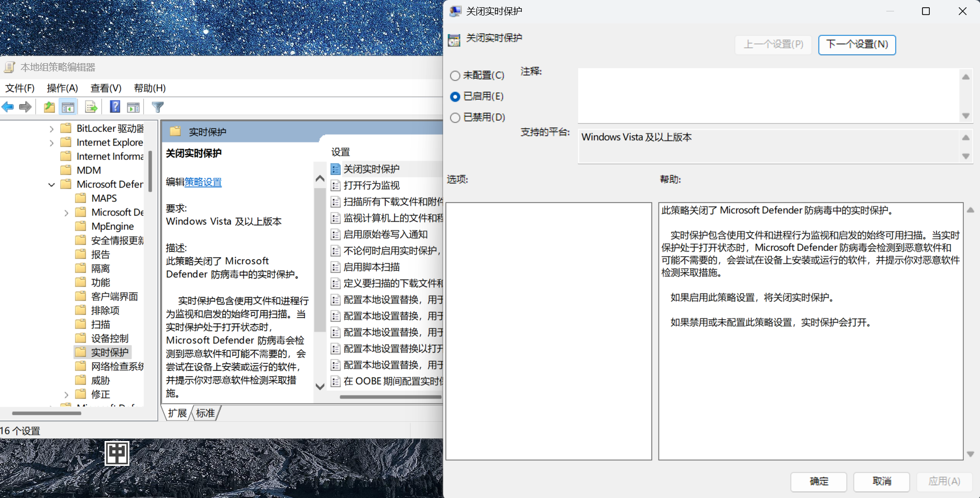Image resolution: width=980 pixels, height=498 pixels.
Task: Click the 取消 button
Action: (x=882, y=481)
